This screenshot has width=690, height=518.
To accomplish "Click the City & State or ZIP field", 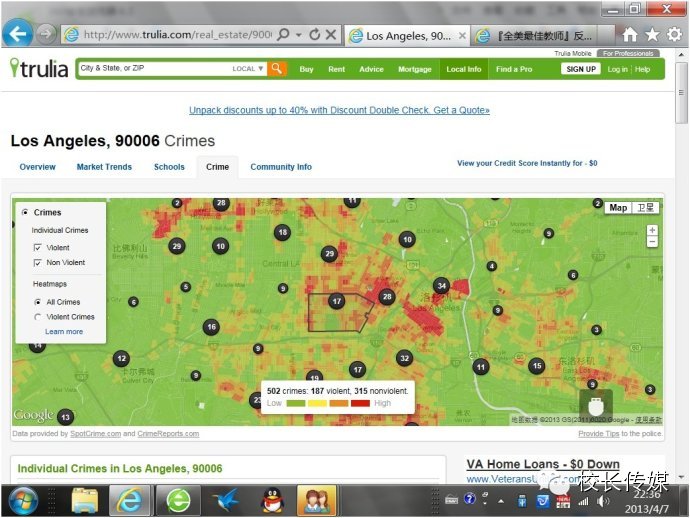I will click(154, 68).
